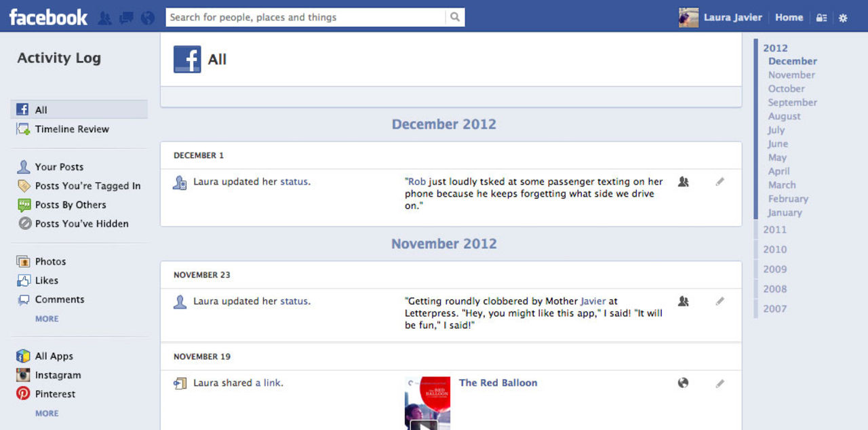Click the All Apps cube icon
This screenshot has height=430, width=868.
click(x=23, y=356)
